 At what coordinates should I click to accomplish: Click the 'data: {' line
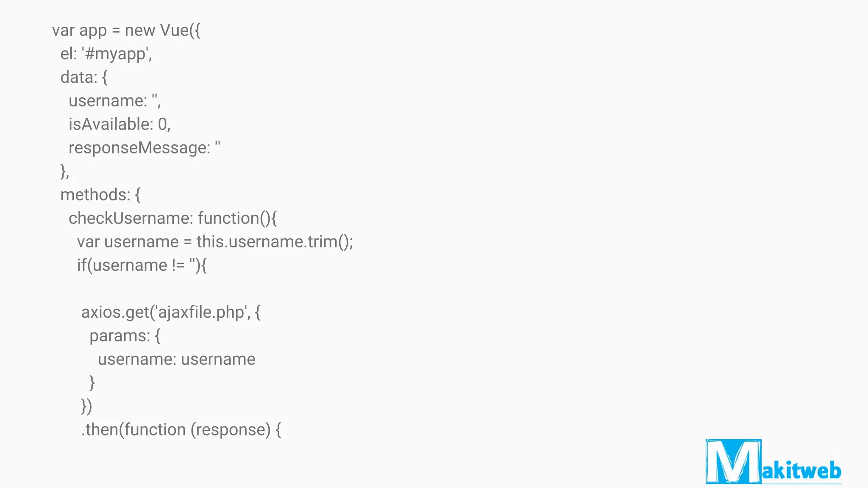84,78
